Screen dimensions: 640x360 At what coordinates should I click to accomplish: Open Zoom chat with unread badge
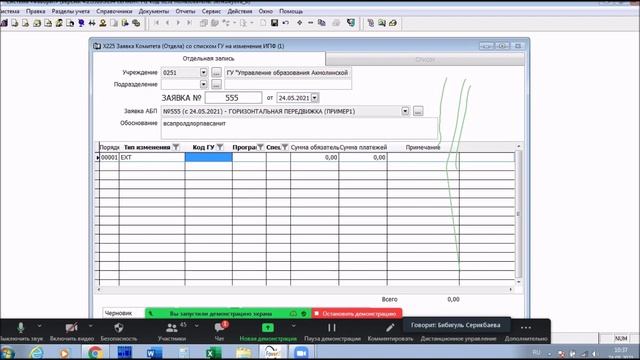pos(220,327)
